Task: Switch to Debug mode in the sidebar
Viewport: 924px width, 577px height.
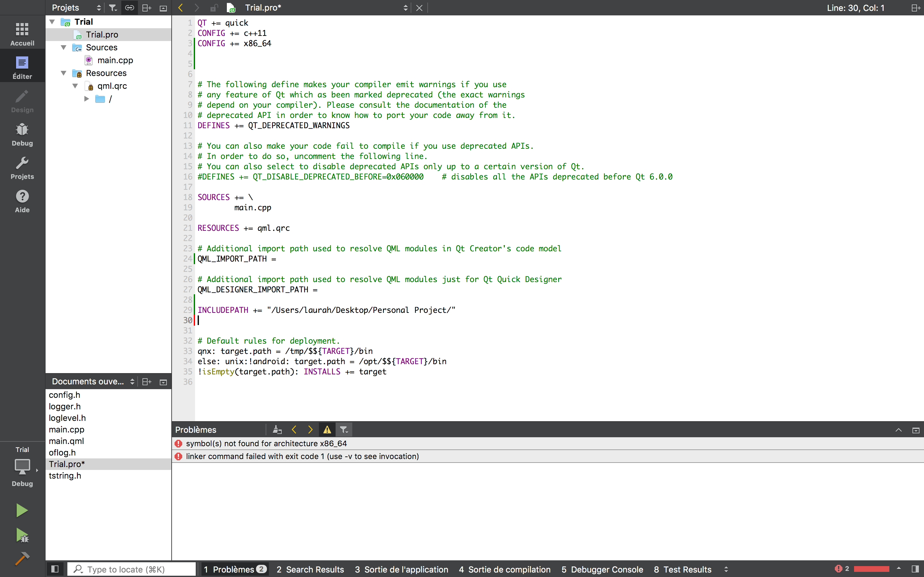Action: click(x=22, y=135)
